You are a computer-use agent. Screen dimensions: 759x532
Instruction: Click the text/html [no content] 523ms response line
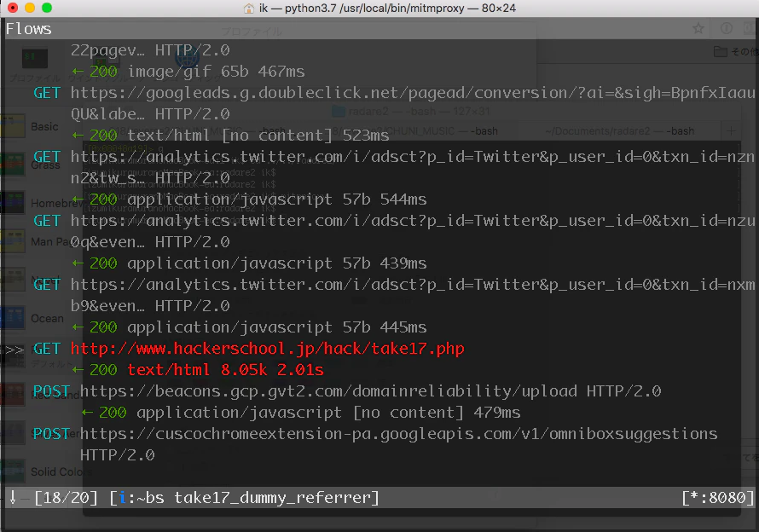pos(230,136)
